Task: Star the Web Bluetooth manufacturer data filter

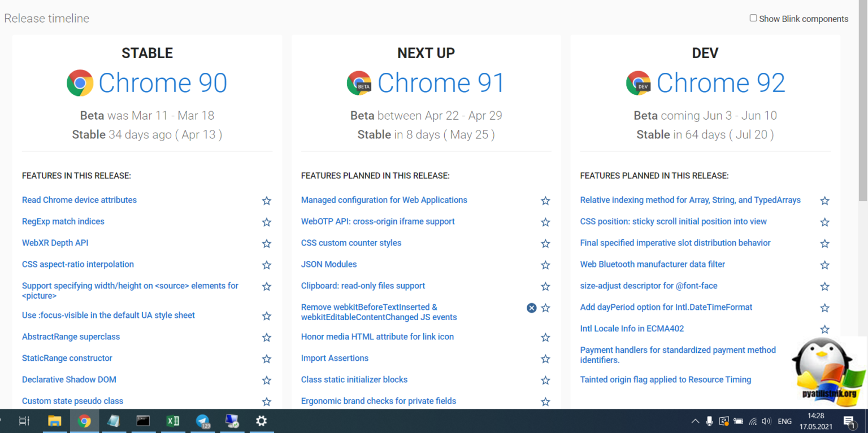Action: point(824,265)
